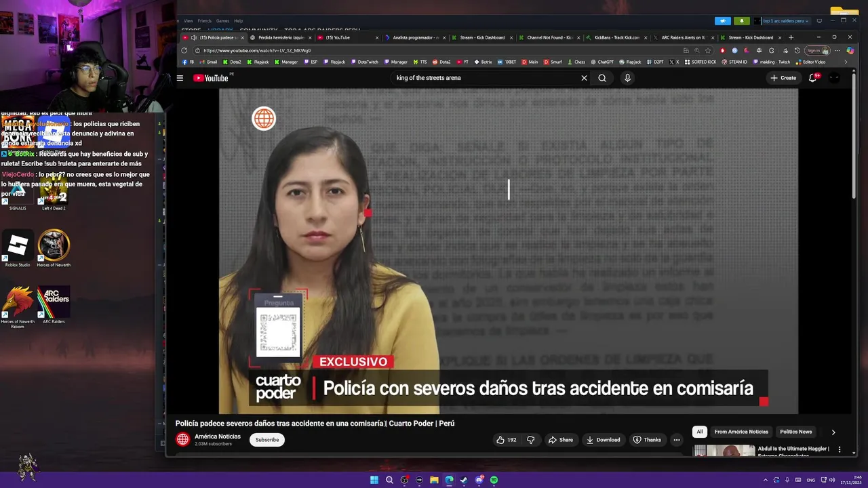Click Steam's blue announcements megaphone

pyautogui.click(x=723, y=21)
